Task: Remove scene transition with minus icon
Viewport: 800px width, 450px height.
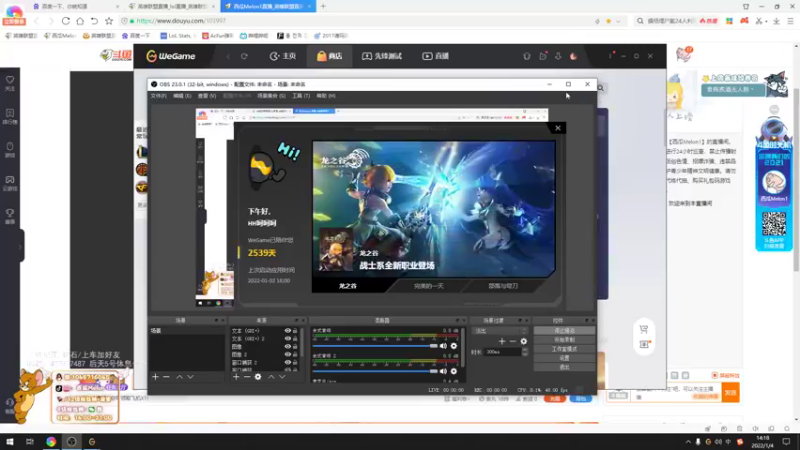Action: tap(513, 341)
